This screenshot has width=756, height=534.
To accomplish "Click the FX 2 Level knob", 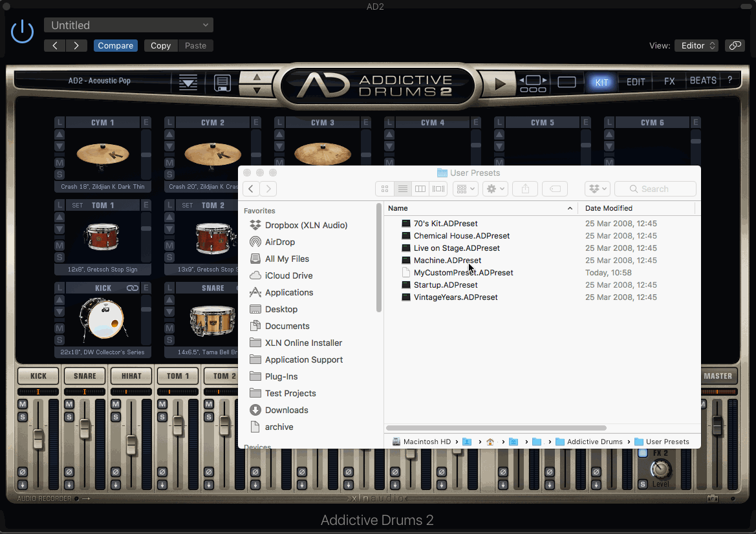I will pos(660,469).
